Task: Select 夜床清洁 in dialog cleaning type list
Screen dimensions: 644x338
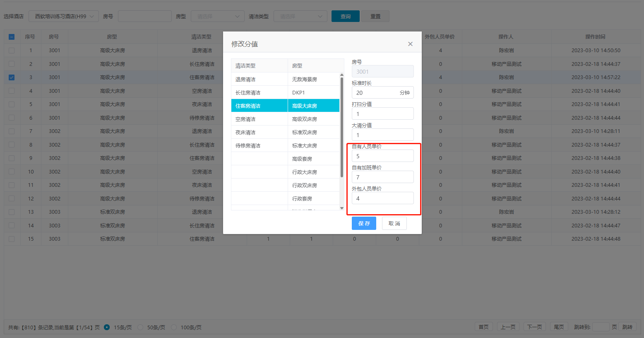Action: point(260,132)
